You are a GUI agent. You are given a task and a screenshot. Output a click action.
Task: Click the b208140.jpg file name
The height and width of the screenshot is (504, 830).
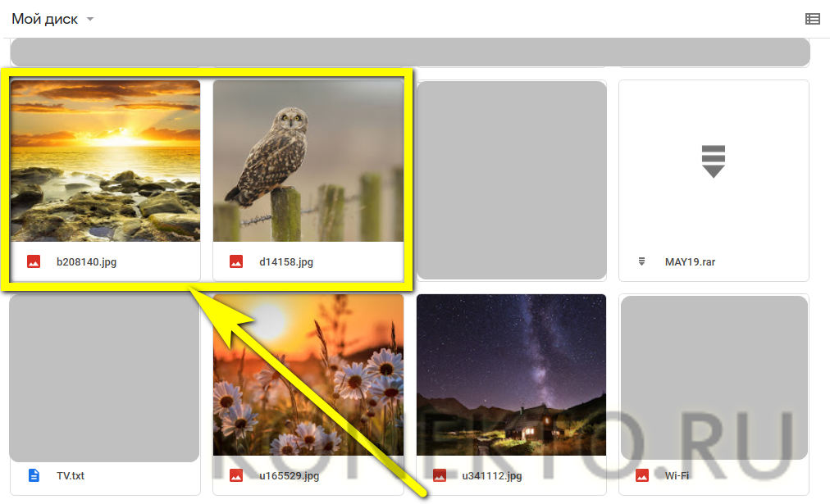click(86, 261)
